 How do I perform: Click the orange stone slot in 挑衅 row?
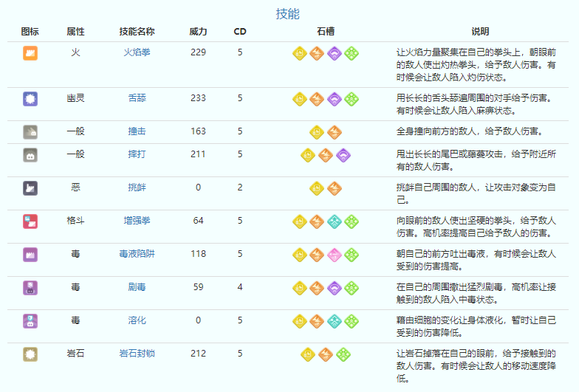click(334, 188)
